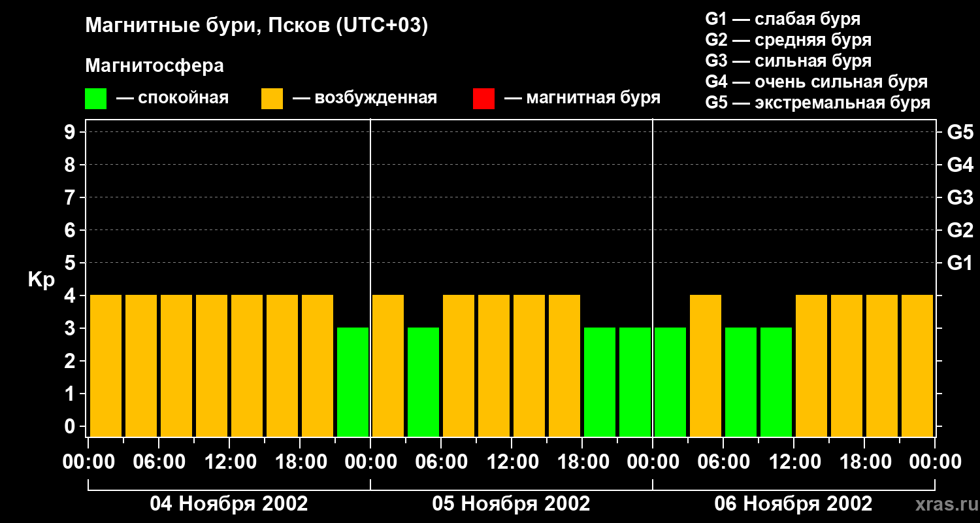This screenshot has width=980, height=523.
Task: Click the 03:00–06:00 orange bar on 06 Ноября
Action: (x=706, y=365)
